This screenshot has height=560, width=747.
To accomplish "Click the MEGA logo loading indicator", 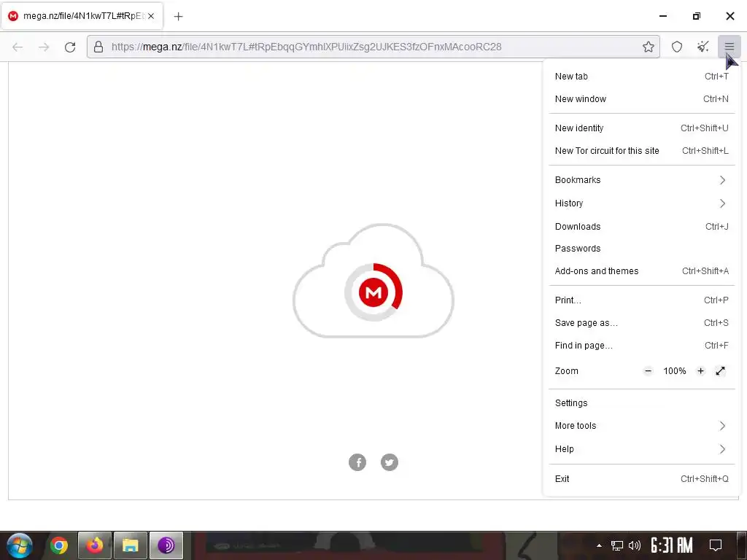I will 373,292.
